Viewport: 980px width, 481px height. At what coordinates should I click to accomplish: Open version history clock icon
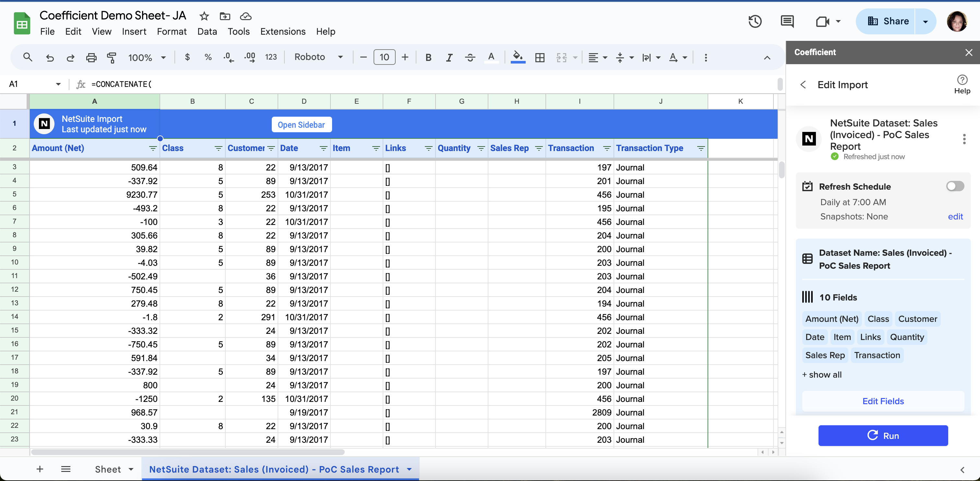pos(755,21)
